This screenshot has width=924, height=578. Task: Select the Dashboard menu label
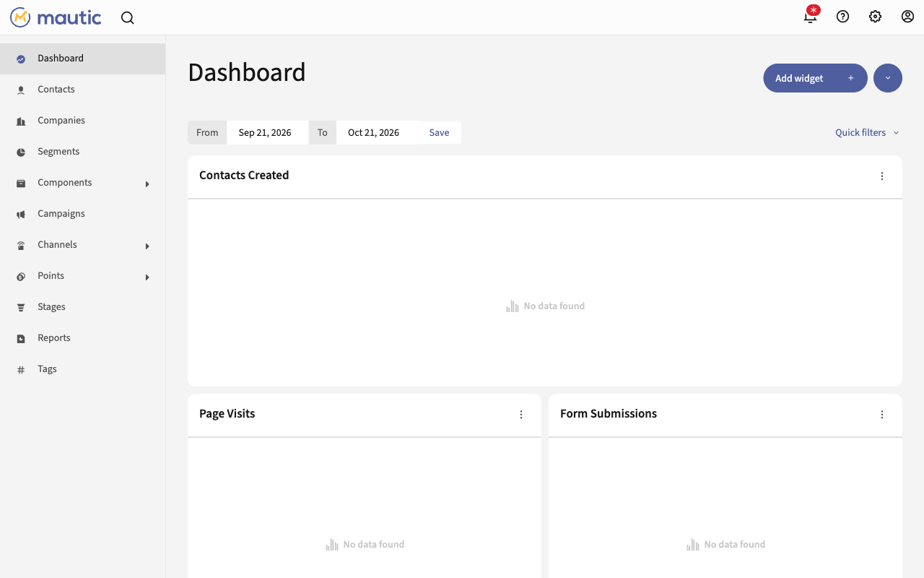(x=61, y=59)
